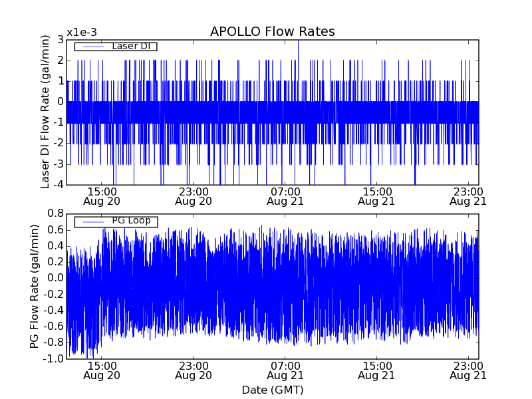Click the bottom plot's "07:00 Aug 21" tick label
Image resolution: width=532 pixels, height=399 pixels.
[285, 370]
